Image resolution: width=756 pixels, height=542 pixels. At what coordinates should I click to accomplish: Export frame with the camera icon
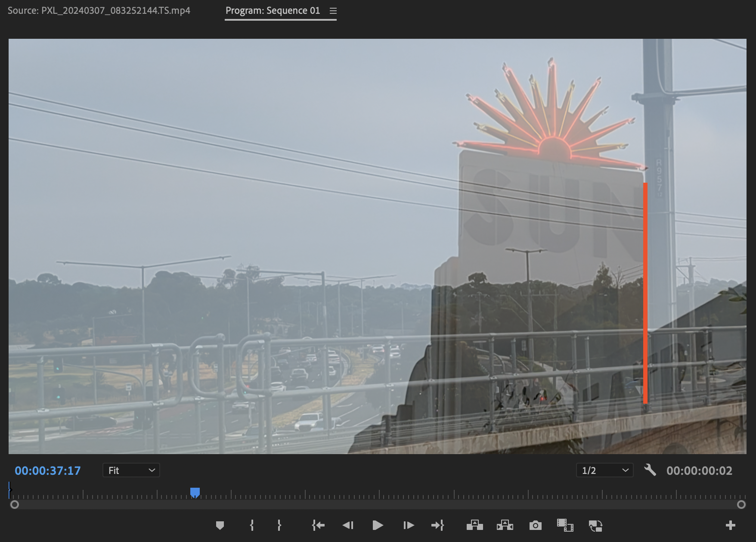(x=535, y=525)
